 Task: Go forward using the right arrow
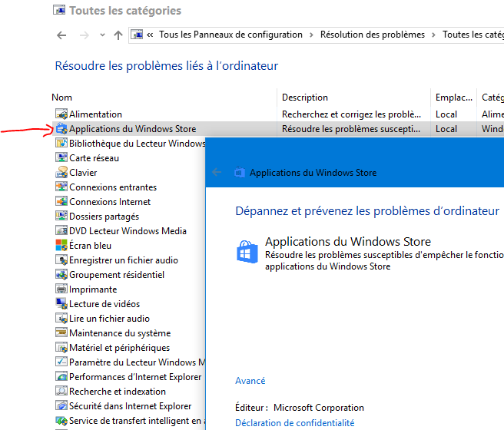[x=85, y=35]
